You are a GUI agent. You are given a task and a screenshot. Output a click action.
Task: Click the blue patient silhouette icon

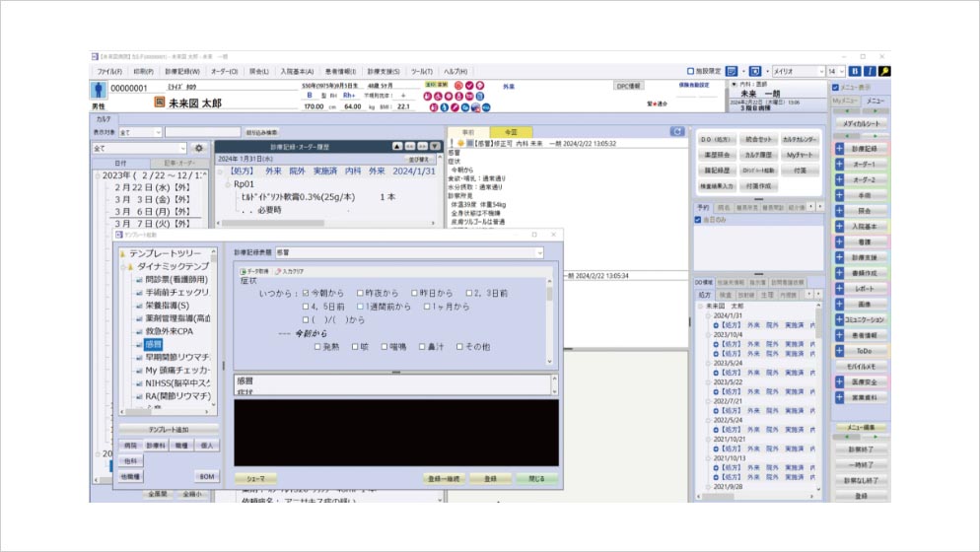(98, 88)
